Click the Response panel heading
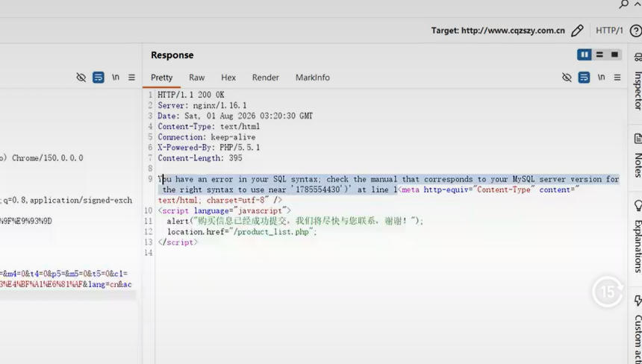The height and width of the screenshot is (364, 642). (x=172, y=55)
